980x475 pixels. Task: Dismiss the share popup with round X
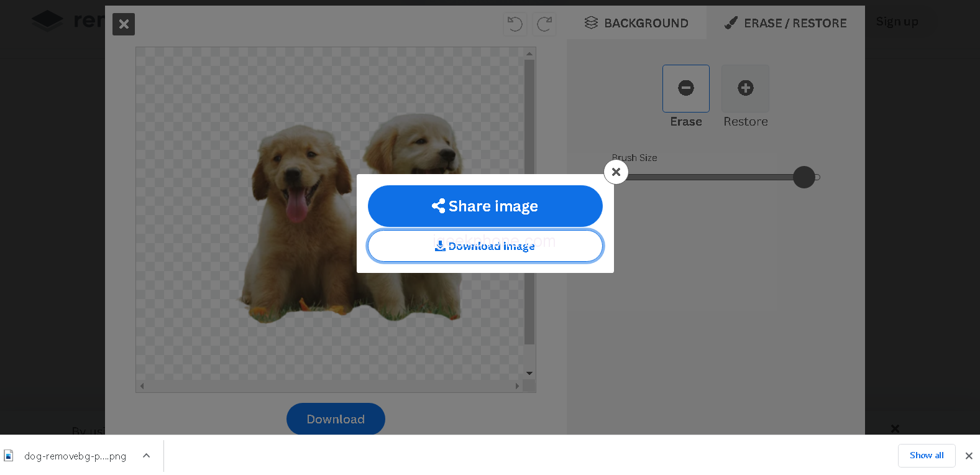pyautogui.click(x=616, y=172)
